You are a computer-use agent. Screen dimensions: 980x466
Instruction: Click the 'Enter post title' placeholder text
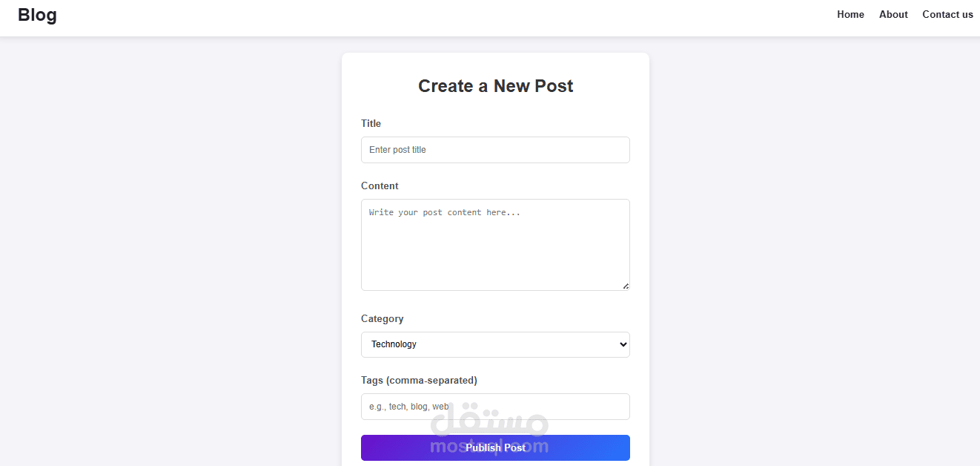[397, 150]
